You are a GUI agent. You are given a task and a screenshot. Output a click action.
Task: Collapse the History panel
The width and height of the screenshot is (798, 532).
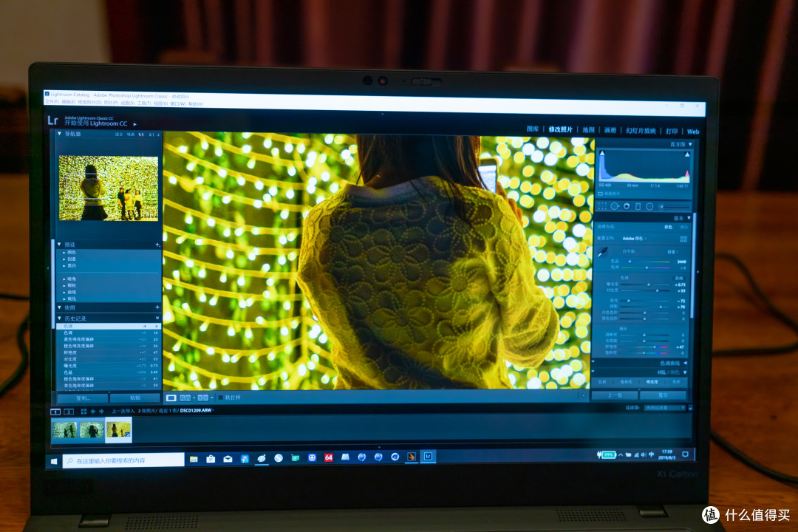(60, 318)
